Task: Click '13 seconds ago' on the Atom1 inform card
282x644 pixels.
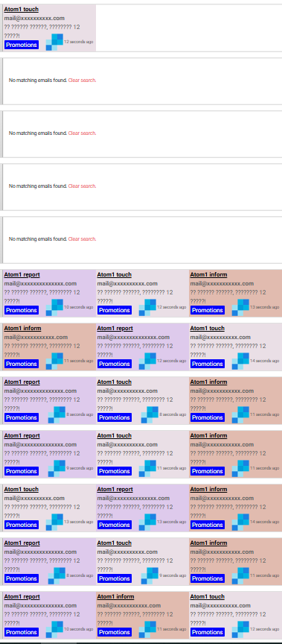Action: click(x=264, y=307)
